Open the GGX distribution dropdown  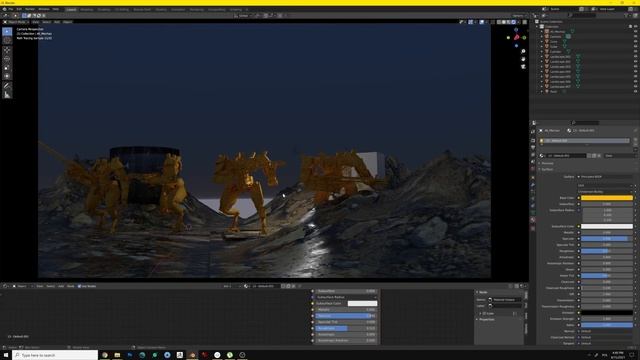pyautogui.click(x=605, y=185)
